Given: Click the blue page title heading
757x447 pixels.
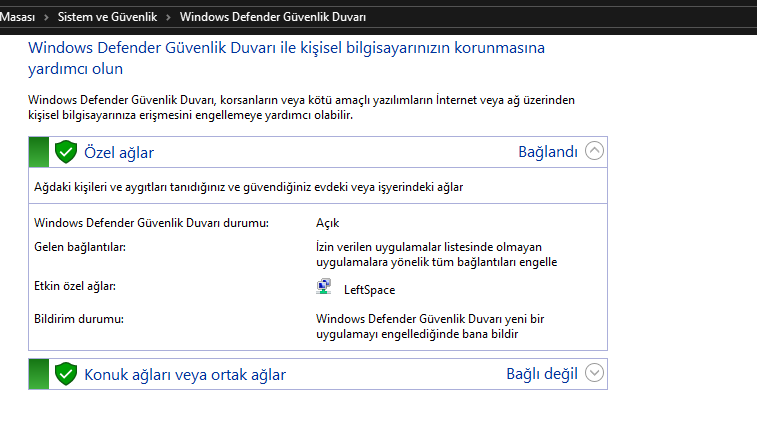Looking at the screenshot, I should [x=286, y=58].
